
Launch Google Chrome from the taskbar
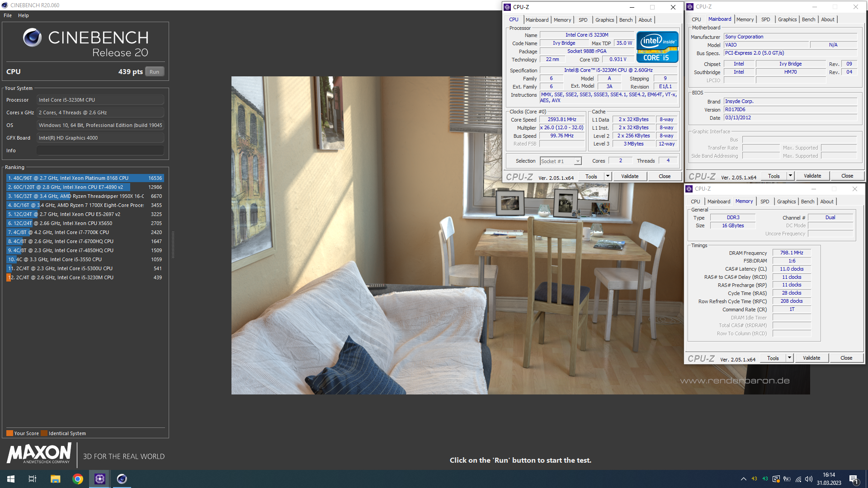click(x=78, y=479)
